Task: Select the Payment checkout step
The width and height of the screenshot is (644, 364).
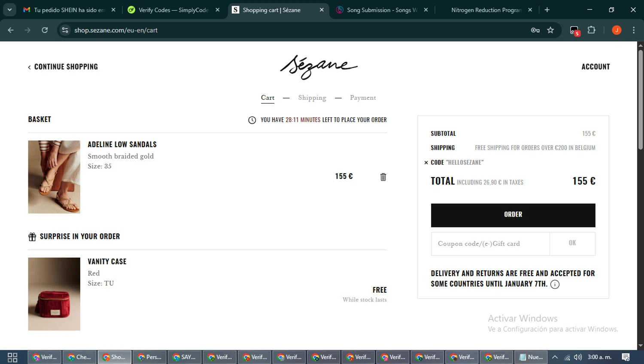Action: [363, 98]
